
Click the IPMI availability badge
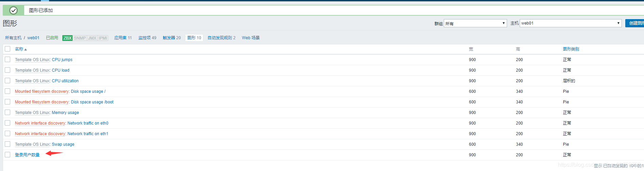click(103, 38)
